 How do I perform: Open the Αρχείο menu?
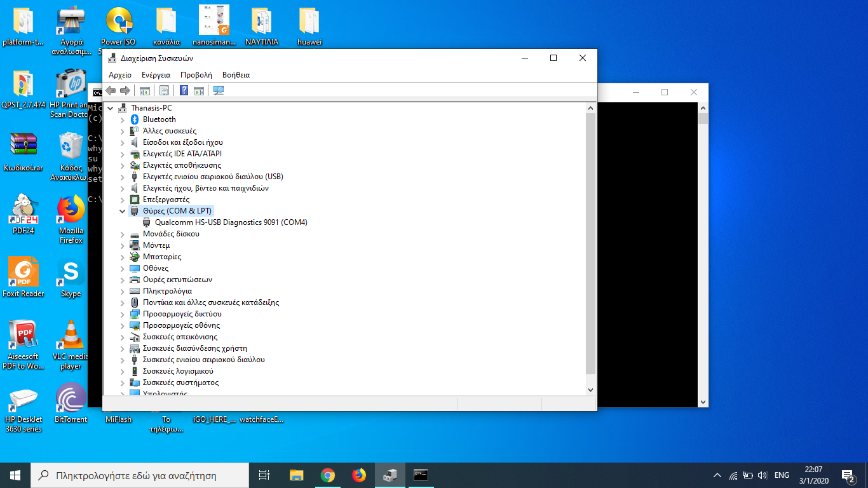click(x=120, y=75)
